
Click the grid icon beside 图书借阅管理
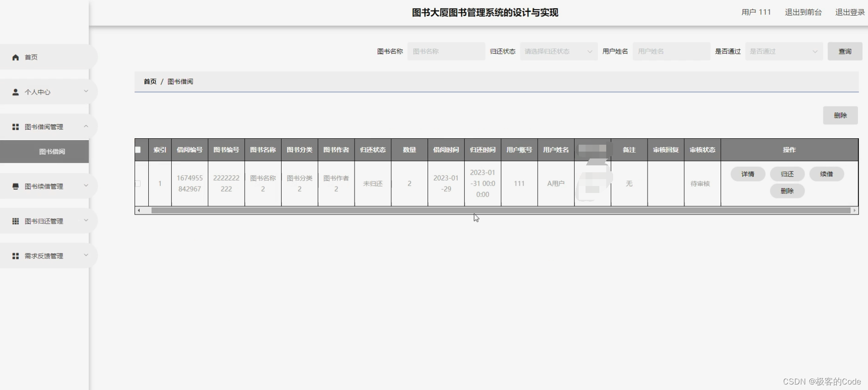(16, 127)
